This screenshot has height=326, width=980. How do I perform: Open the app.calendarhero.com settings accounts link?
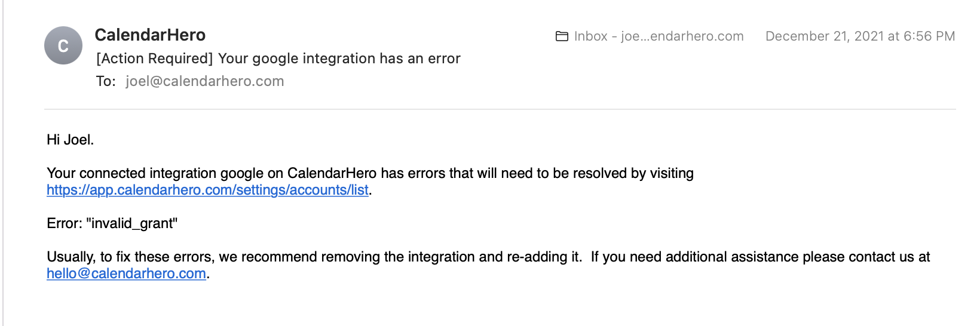pyautogui.click(x=207, y=190)
